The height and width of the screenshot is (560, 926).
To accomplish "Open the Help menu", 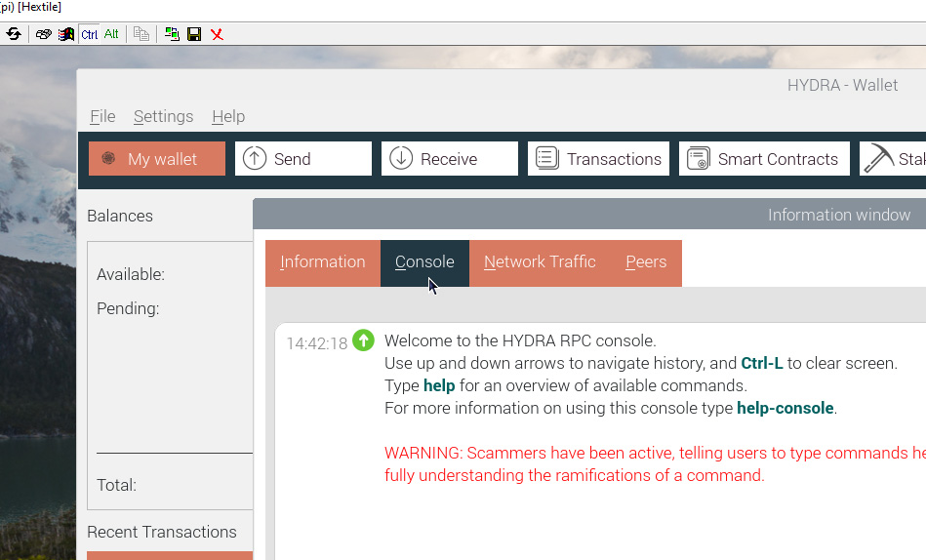I will click(228, 116).
